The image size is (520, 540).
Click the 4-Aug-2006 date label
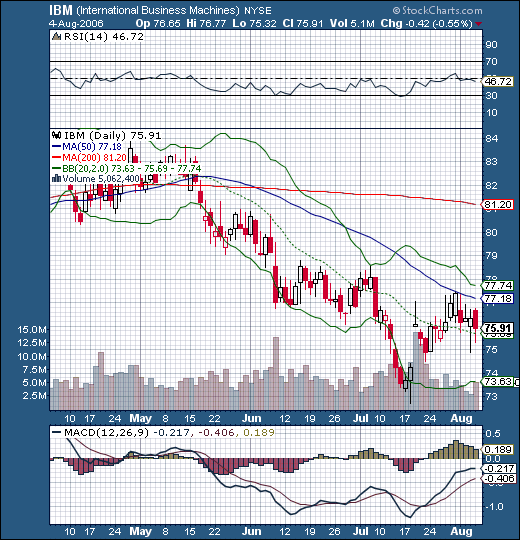tap(76, 23)
